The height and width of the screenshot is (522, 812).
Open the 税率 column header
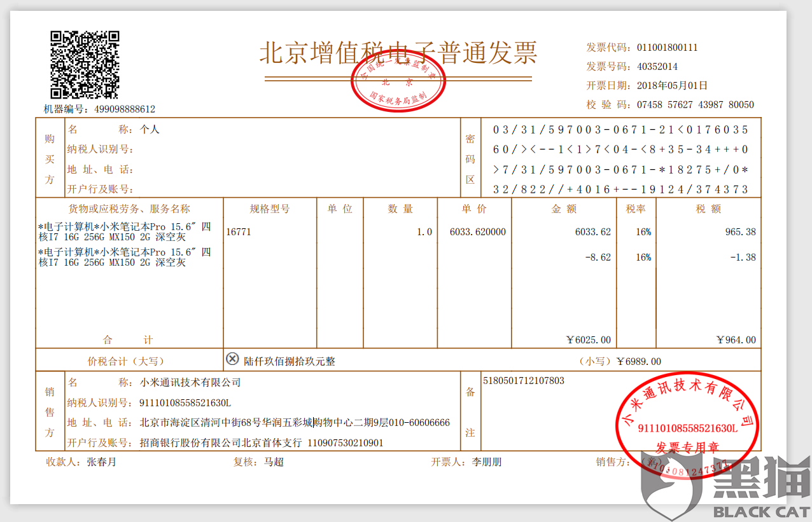636,208
